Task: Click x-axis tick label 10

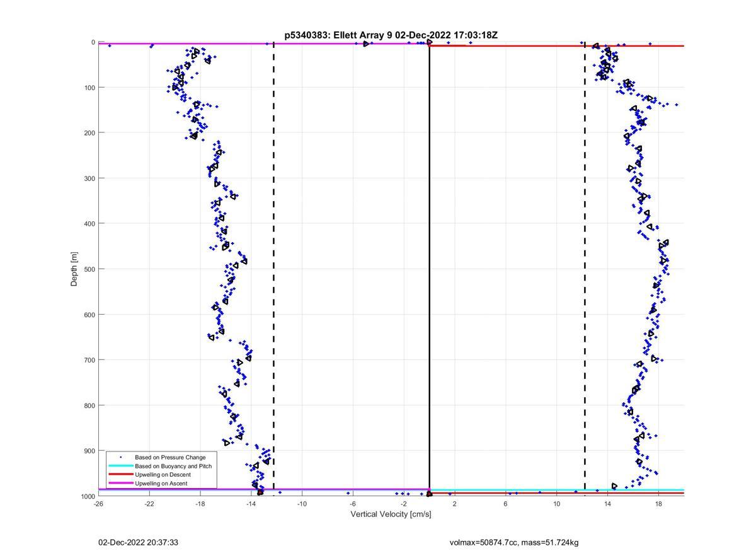Action: tap(557, 504)
